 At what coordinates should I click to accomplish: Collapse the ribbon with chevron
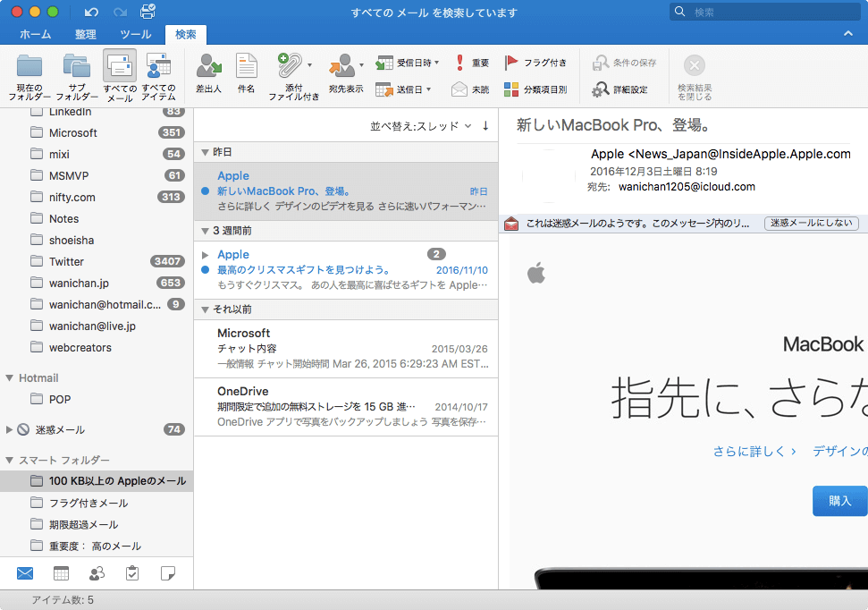tap(848, 34)
